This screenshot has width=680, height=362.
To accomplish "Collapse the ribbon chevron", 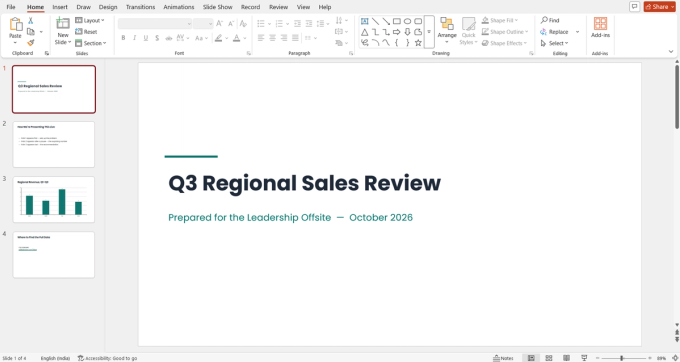I will (671, 52).
